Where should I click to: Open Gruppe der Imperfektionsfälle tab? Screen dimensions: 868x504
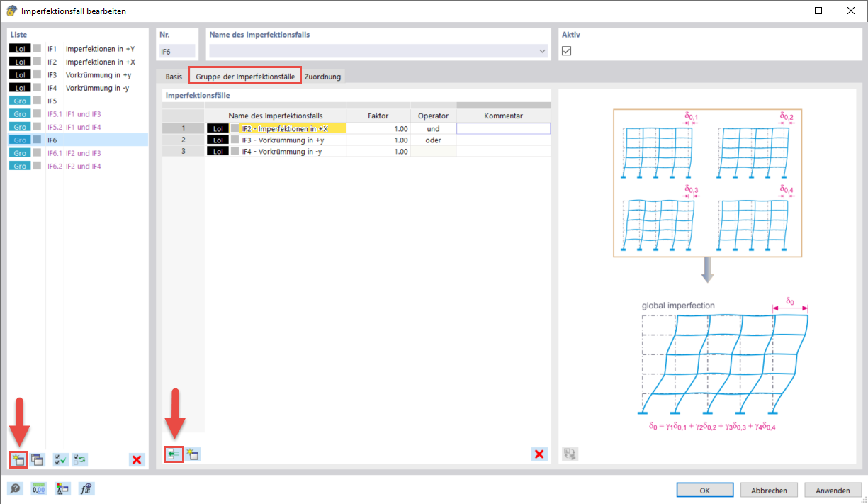click(245, 76)
